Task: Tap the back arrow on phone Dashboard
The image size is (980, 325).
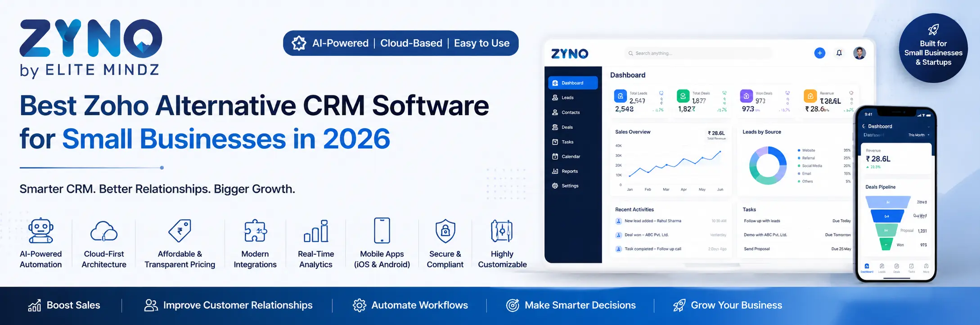Action: point(864,126)
